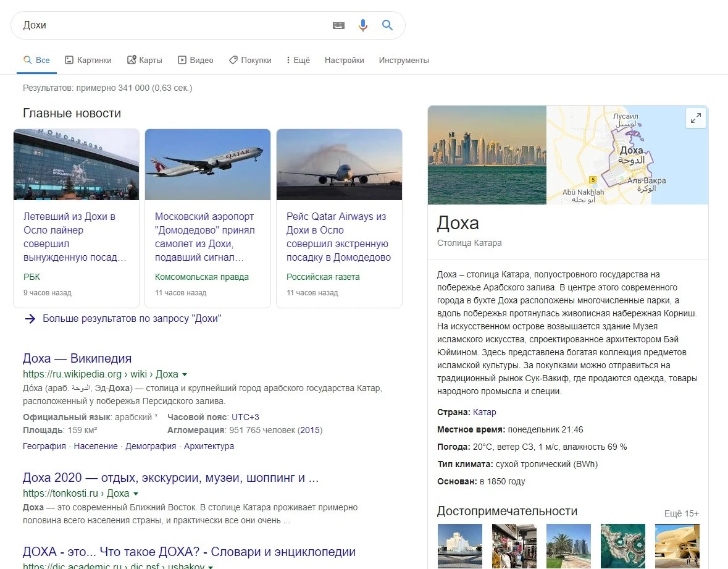Image resolution: width=728 pixels, height=569 pixels.
Task: Click the Катар country link
Action: (484, 412)
